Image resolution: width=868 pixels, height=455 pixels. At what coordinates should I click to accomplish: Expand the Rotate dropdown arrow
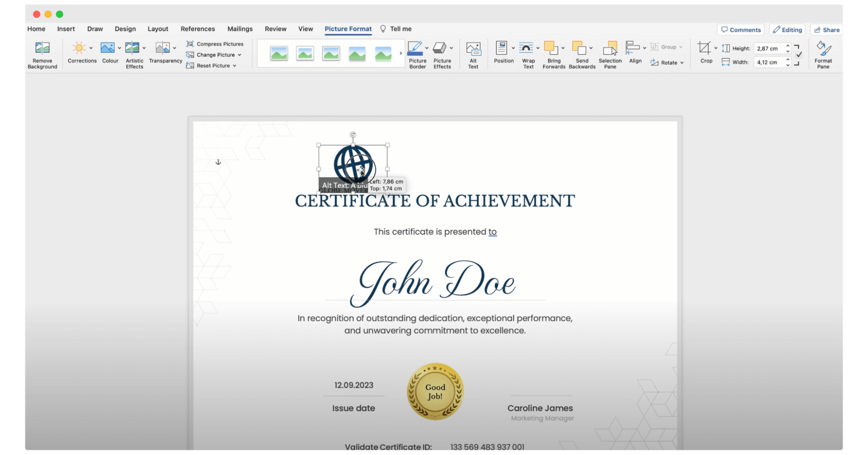click(x=682, y=63)
